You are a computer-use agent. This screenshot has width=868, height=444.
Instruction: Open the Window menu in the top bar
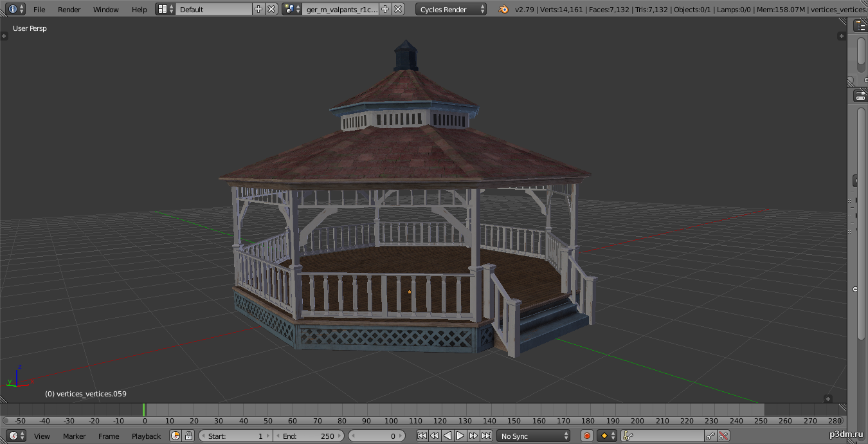click(x=105, y=9)
